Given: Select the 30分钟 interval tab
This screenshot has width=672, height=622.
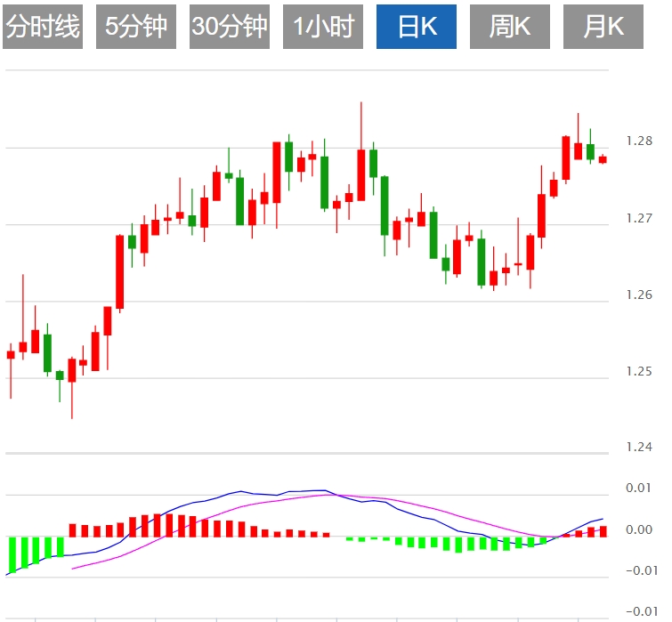Looking at the screenshot, I should 230,27.
